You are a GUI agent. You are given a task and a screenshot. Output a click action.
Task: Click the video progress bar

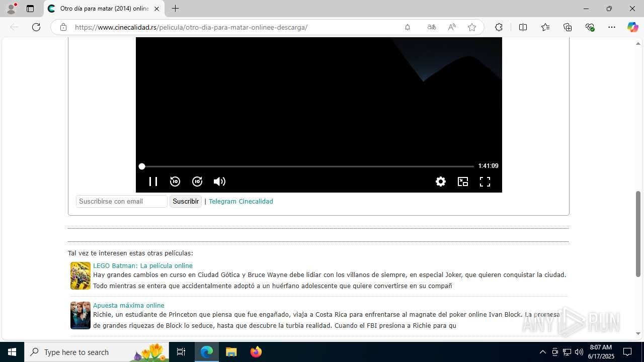[308, 166]
